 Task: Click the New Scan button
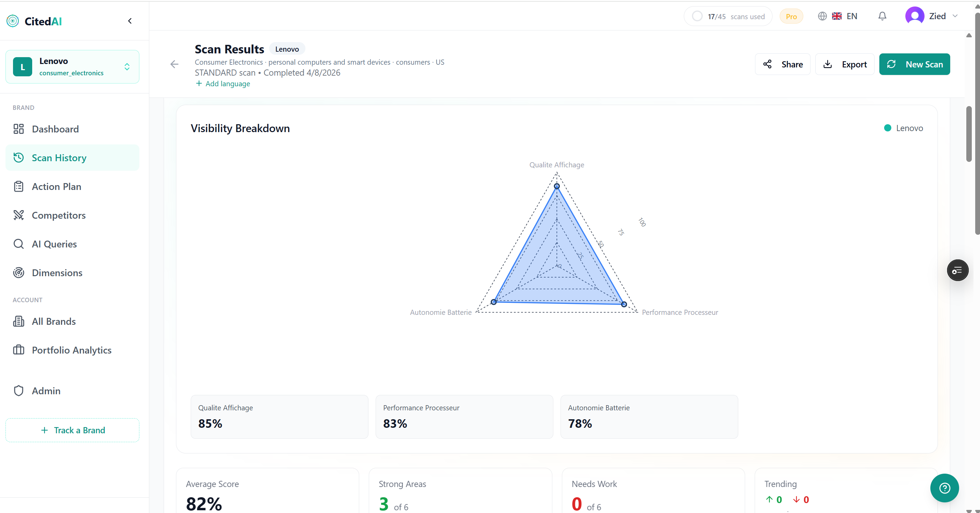[914, 64]
